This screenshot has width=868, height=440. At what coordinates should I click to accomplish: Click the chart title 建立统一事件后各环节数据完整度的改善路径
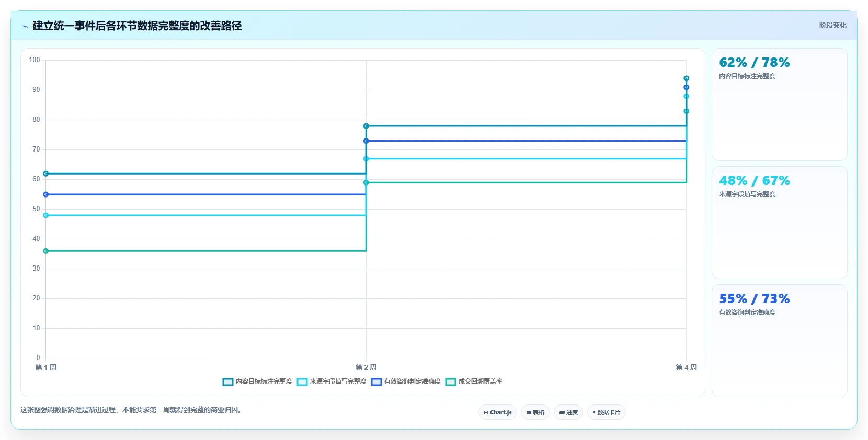coord(137,26)
